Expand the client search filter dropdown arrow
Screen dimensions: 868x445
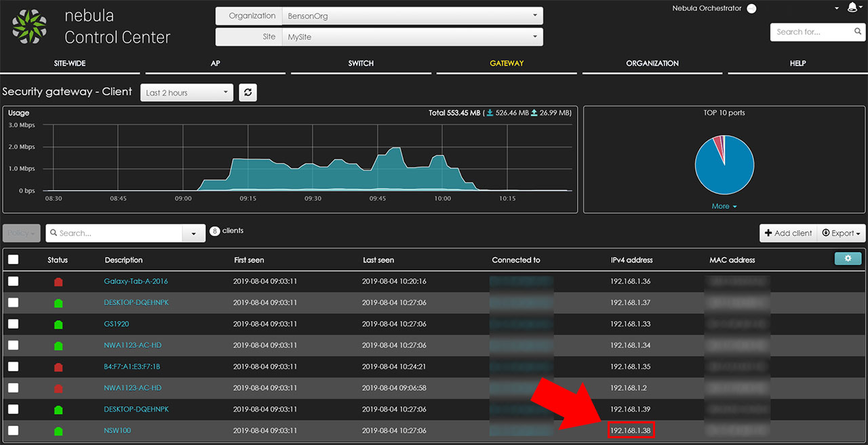pyautogui.click(x=193, y=233)
